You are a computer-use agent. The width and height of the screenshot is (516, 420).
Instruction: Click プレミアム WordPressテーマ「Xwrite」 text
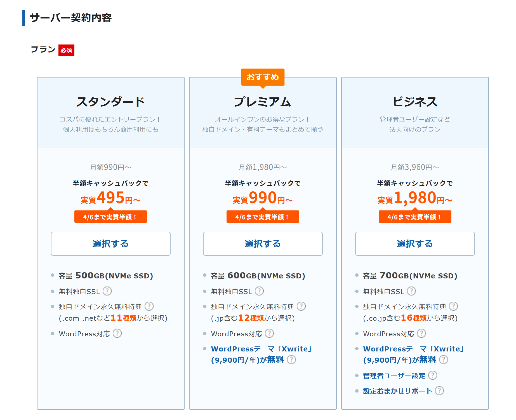pyautogui.click(x=262, y=349)
